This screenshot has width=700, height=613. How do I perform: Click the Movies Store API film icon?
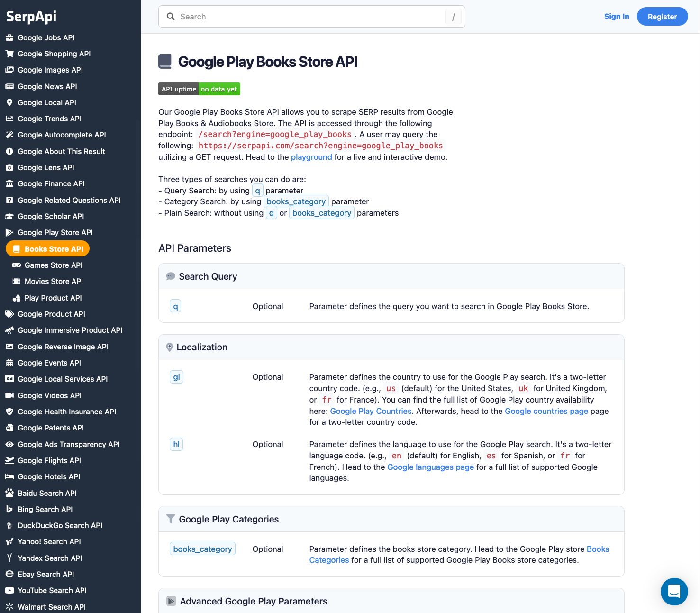click(16, 281)
